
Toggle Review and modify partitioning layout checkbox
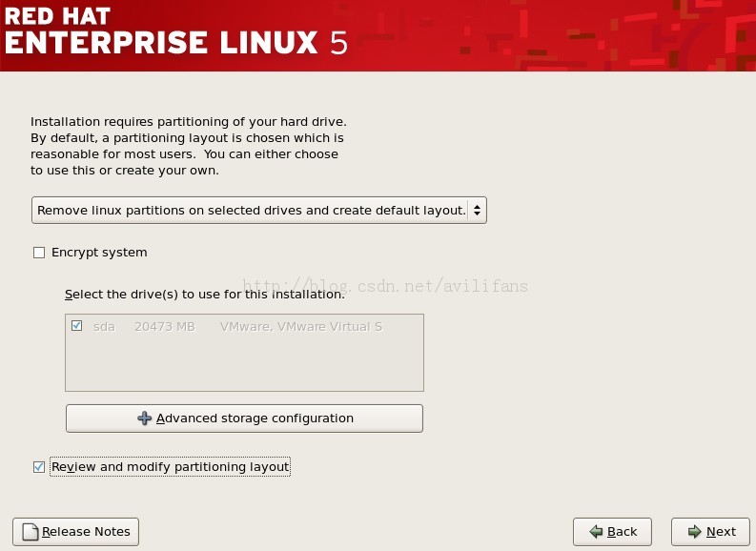coord(39,467)
